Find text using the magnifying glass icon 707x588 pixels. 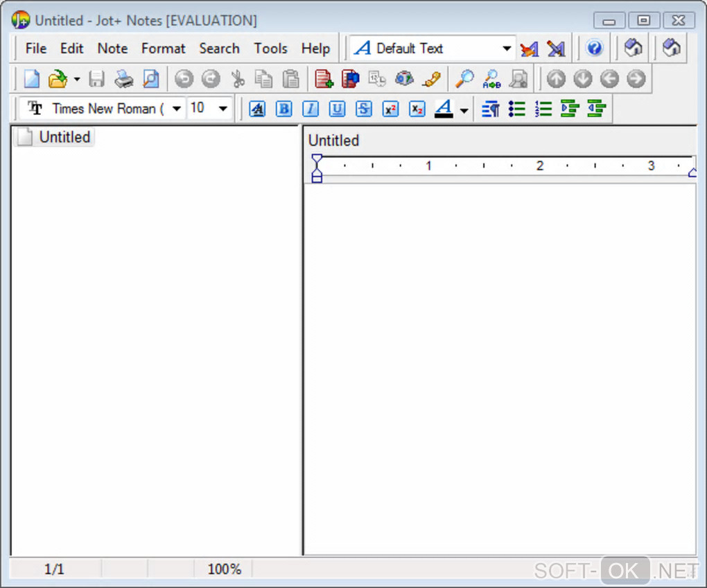coord(464,80)
